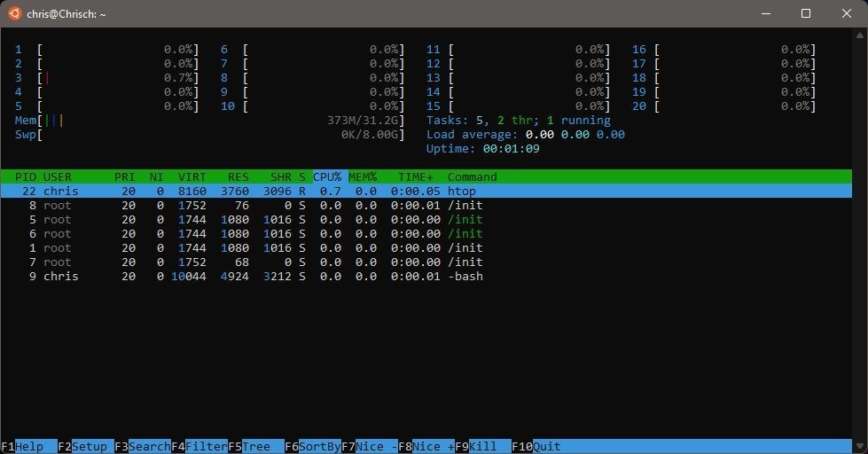This screenshot has width=868, height=454.
Task: Click window title chris@Chrisch: ~
Action: click(x=66, y=14)
